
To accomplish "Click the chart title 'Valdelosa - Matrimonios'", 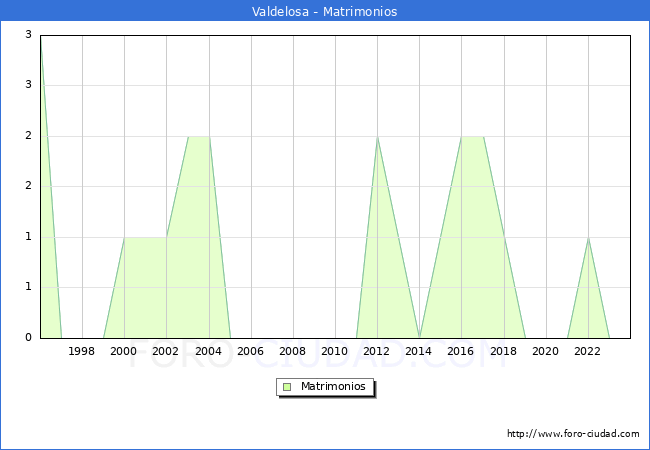I will click(325, 11).
